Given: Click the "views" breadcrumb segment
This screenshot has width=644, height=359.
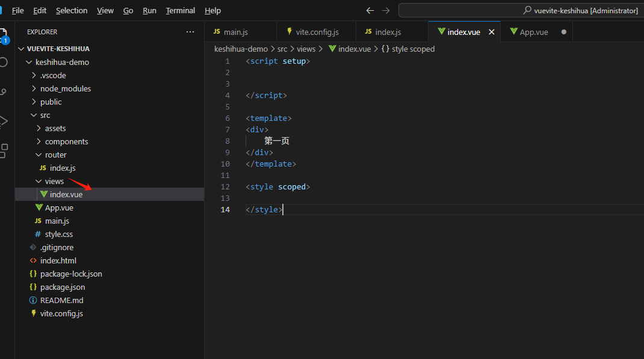Looking at the screenshot, I should pyautogui.click(x=306, y=49).
